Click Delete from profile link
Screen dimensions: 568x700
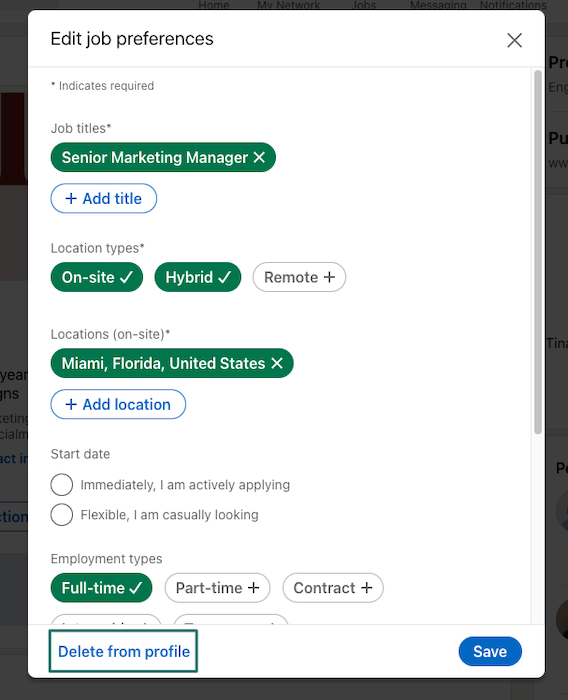[124, 651]
